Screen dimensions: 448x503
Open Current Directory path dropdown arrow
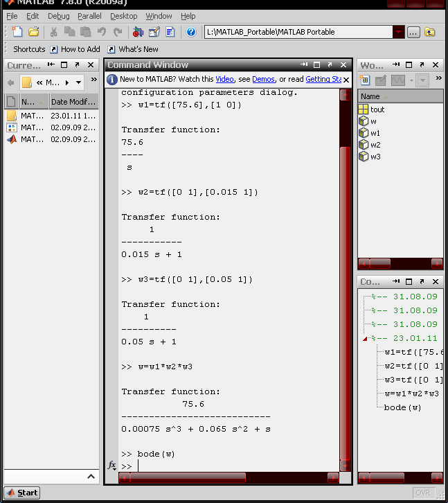[78, 82]
